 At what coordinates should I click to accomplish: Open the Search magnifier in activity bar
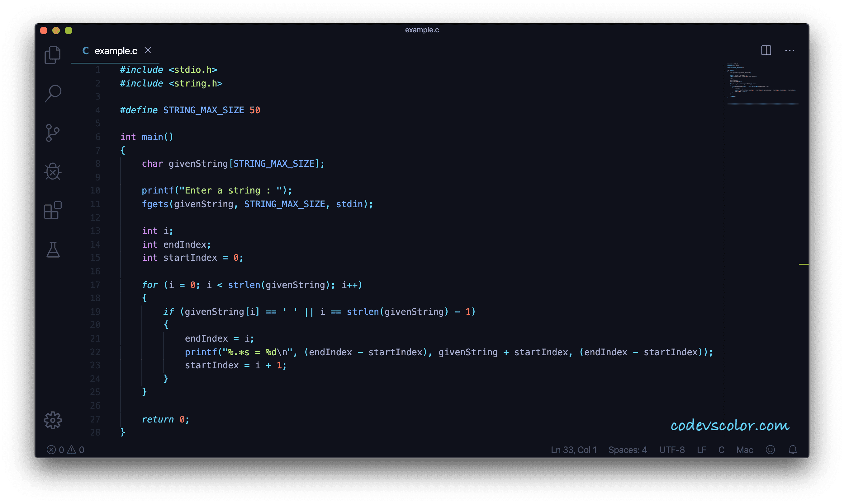tap(53, 93)
